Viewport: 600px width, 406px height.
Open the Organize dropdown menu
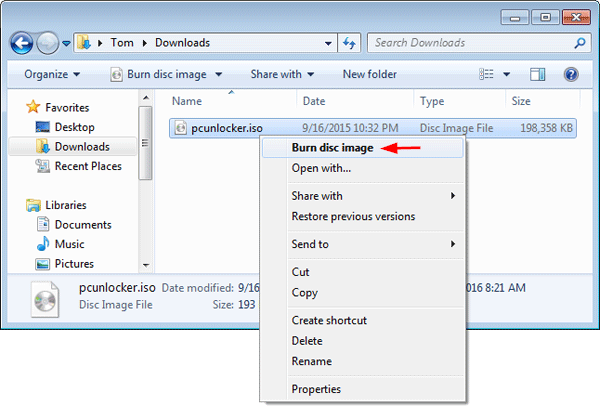point(53,74)
